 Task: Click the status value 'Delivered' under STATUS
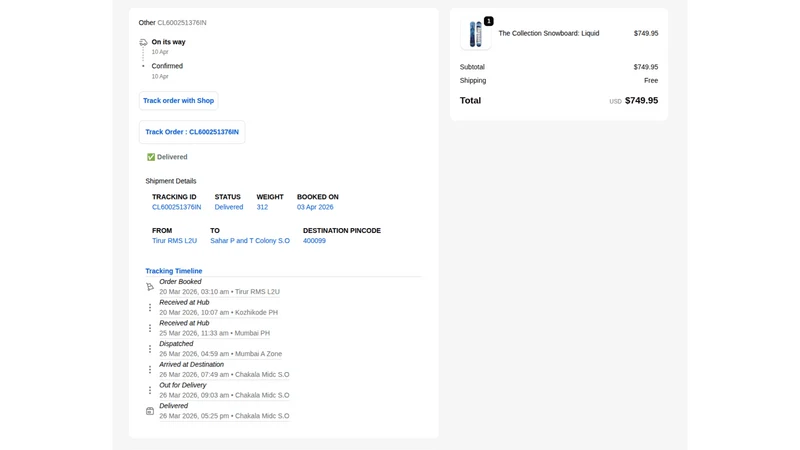pos(229,207)
